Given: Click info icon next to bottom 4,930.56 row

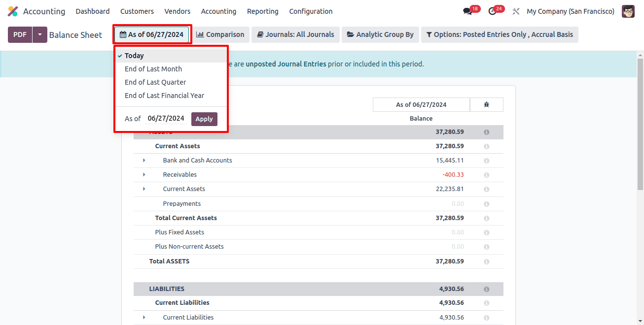Looking at the screenshot, I should pyautogui.click(x=487, y=318).
